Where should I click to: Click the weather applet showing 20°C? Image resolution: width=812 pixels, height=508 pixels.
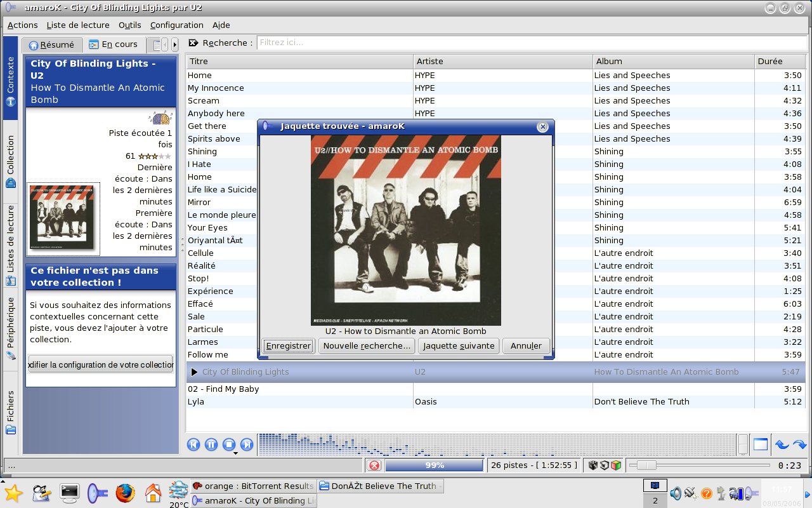[x=179, y=495]
